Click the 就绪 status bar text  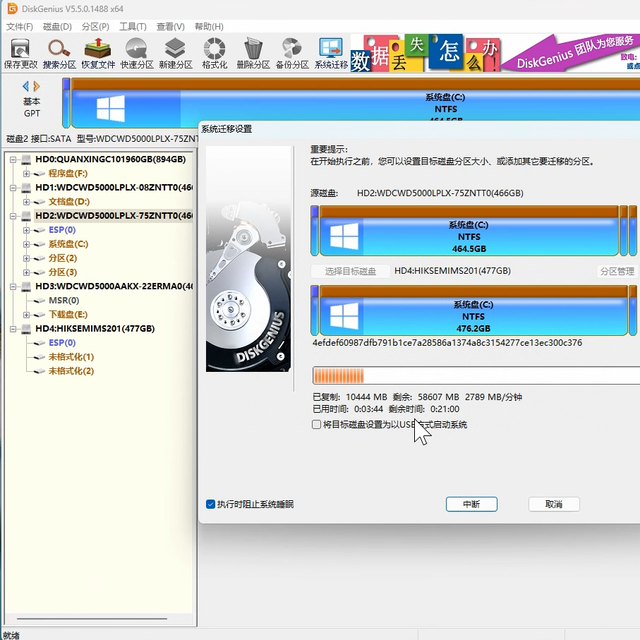point(11,635)
